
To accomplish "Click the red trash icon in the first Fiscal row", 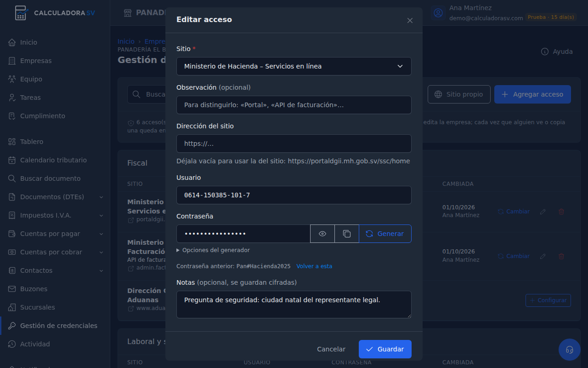I will tap(561, 212).
